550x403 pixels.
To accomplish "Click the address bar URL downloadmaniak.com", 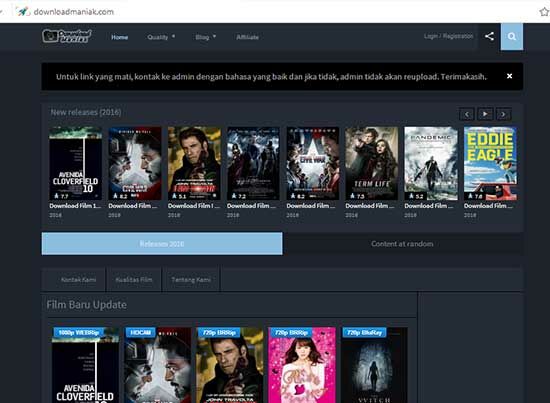I will (74, 12).
